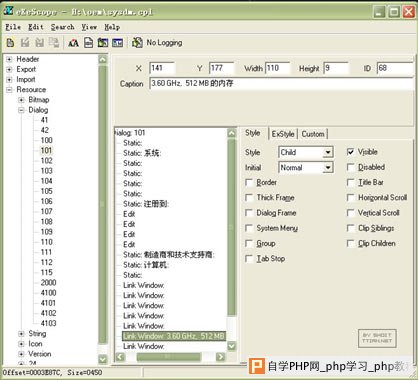This screenshot has width=418, height=380.
Task: Switch to the ExStyle tab
Action: tap(283, 134)
